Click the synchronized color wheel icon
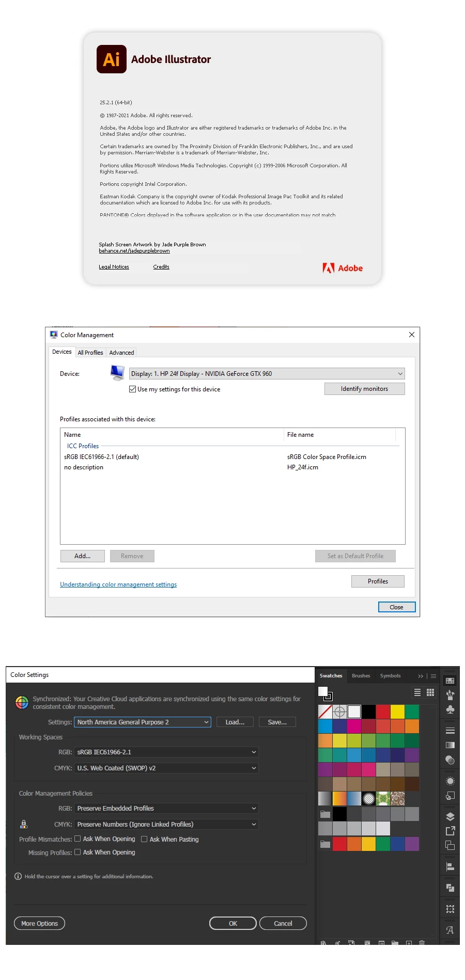 [x=22, y=702]
